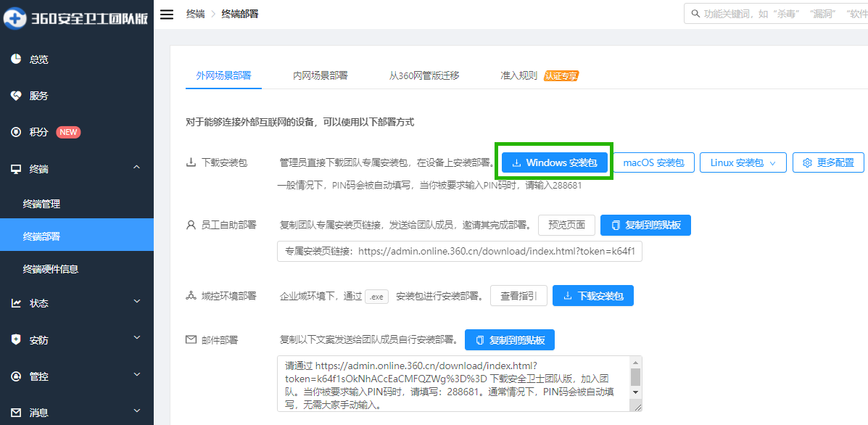This screenshot has width=868, height=425.
Task: Copy the 邮件部署 text to clipboard
Action: 510,339
